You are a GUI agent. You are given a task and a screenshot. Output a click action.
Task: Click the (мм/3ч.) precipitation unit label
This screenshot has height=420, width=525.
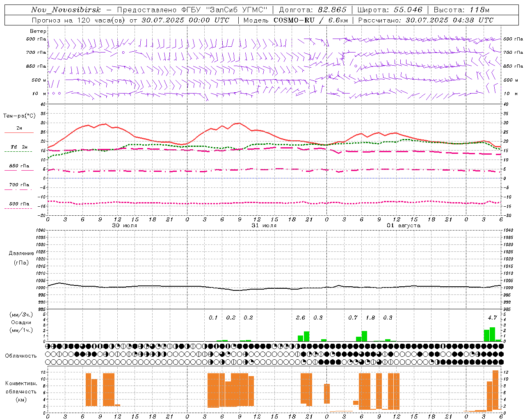[21, 315]
